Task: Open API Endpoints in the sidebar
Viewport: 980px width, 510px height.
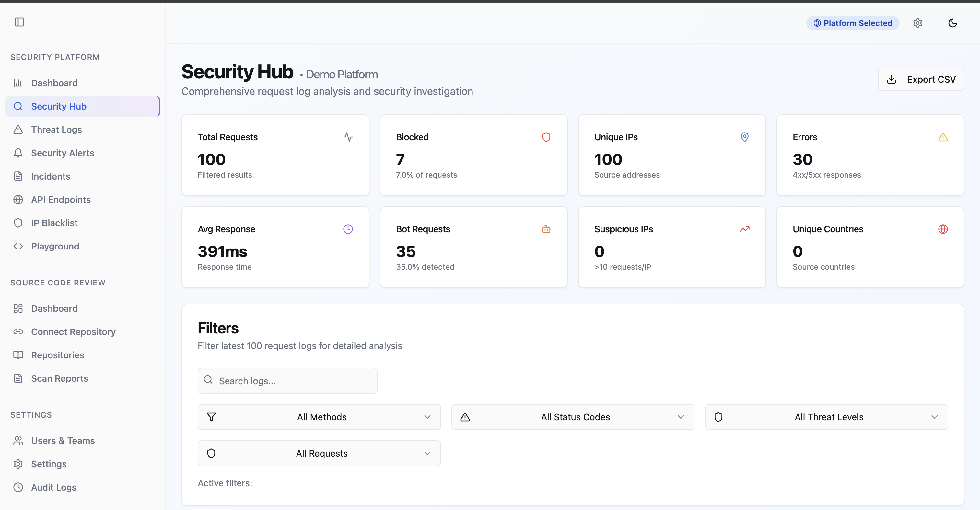Action: click(61, 199)
